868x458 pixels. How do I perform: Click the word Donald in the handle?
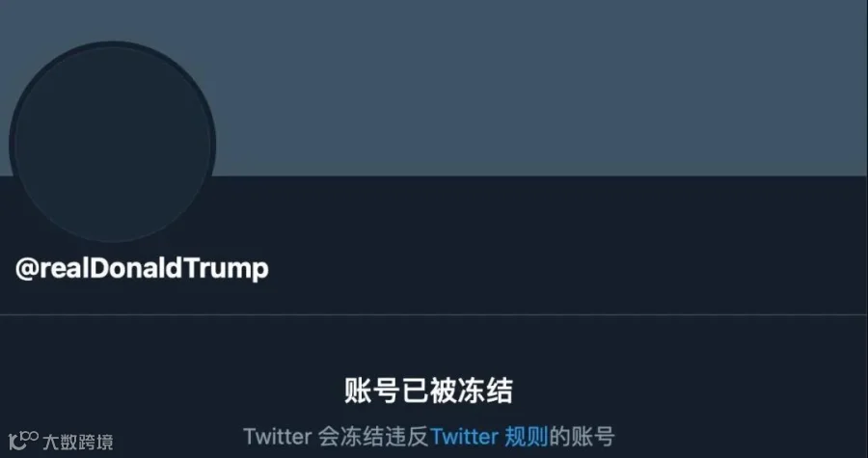(136, 268)
